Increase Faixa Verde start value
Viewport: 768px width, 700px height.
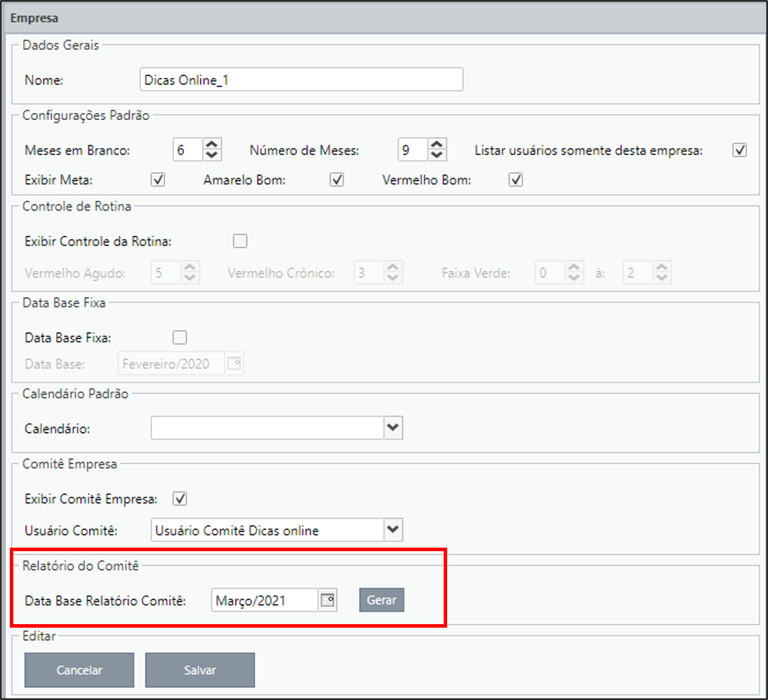coord(574,267)
